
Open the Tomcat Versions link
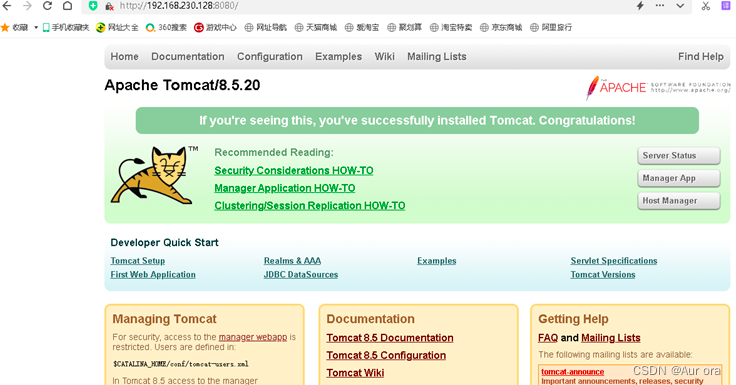pos(603,275)
